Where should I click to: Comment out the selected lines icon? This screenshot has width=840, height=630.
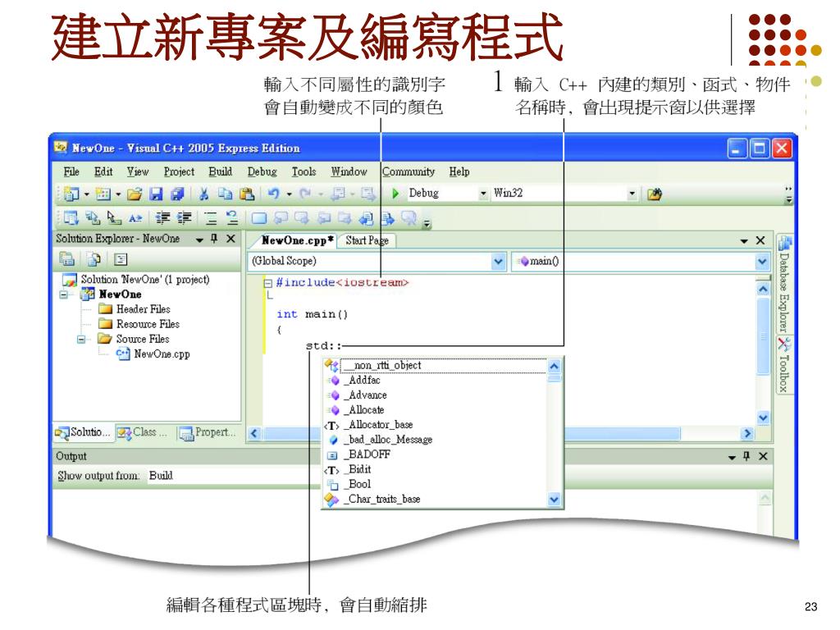pyautogui.click(x=211, y=217)
